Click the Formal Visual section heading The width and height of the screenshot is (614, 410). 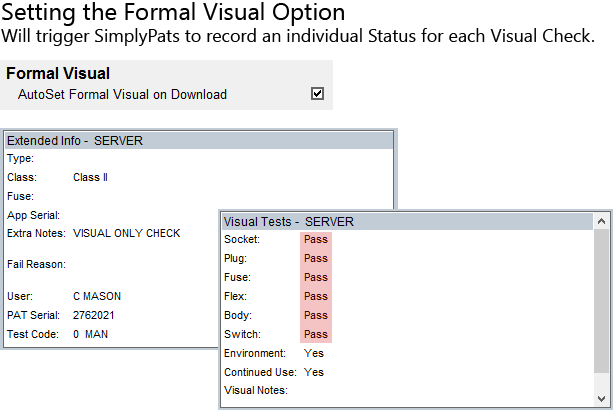[58, 74]
